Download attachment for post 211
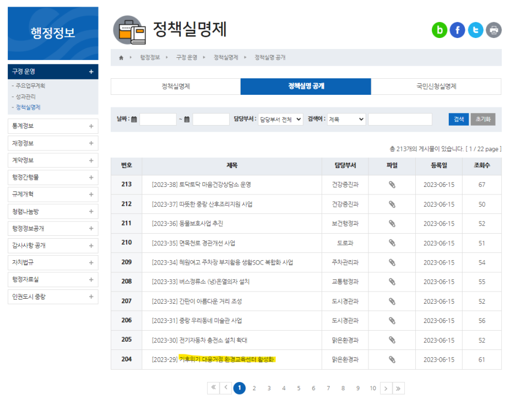This screenshot has width=532, height=404. pos(392,224)
